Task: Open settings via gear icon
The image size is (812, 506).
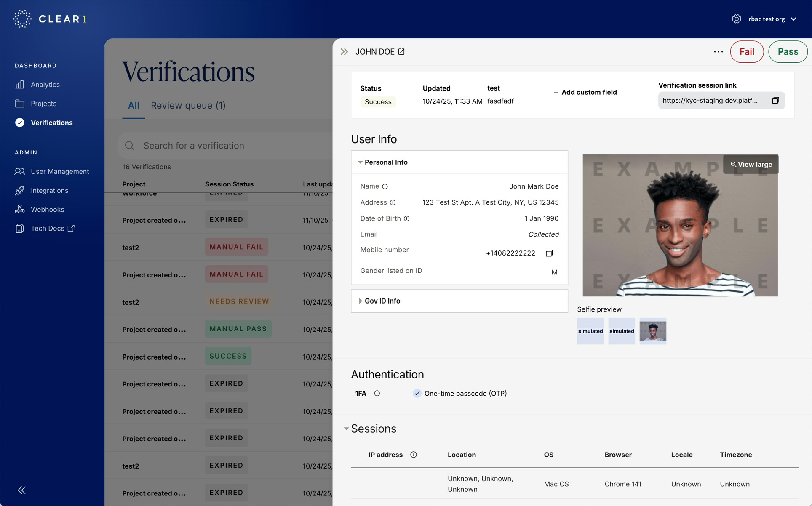Action: point(737,19)
